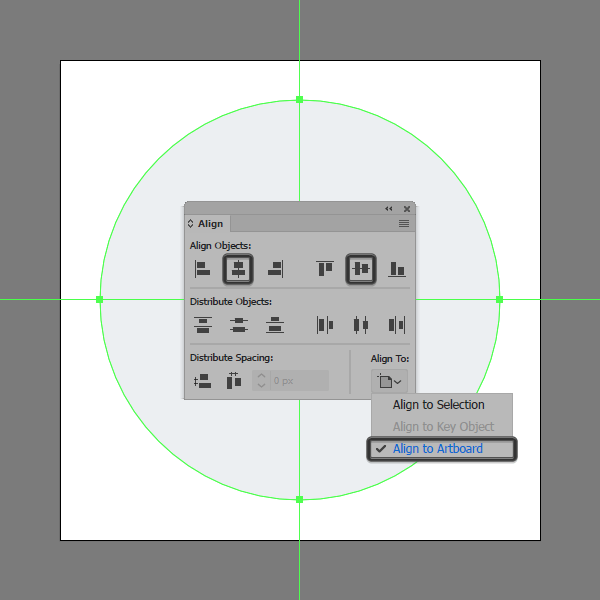Click the circle's top anchor point

tap(300, 100)
